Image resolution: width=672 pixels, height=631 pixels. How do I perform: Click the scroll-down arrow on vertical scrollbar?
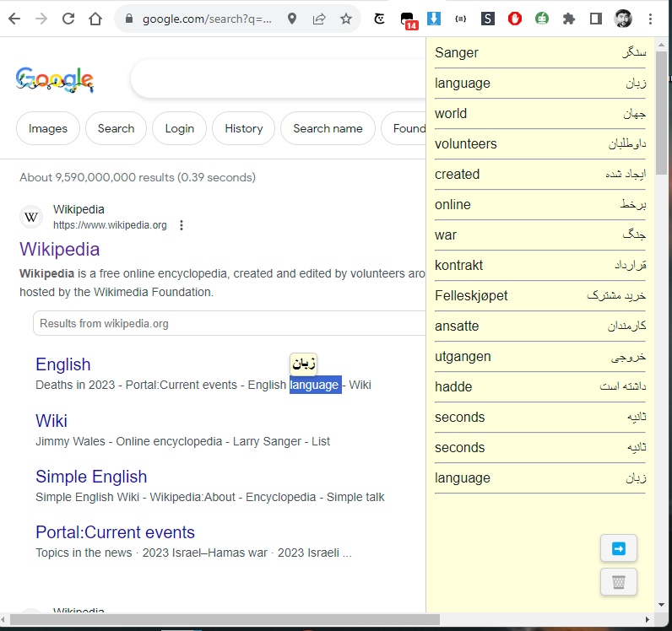[x=661, y=605]
